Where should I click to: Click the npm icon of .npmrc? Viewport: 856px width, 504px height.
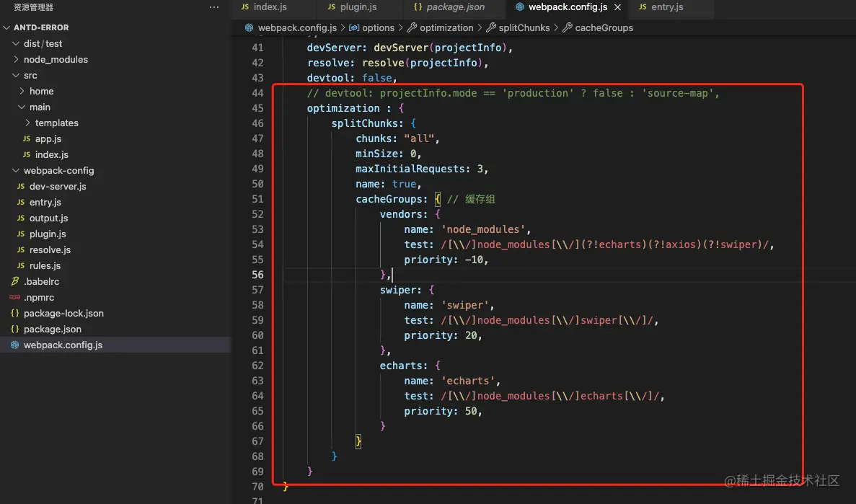pyautogui.click(x=14, y=297)
